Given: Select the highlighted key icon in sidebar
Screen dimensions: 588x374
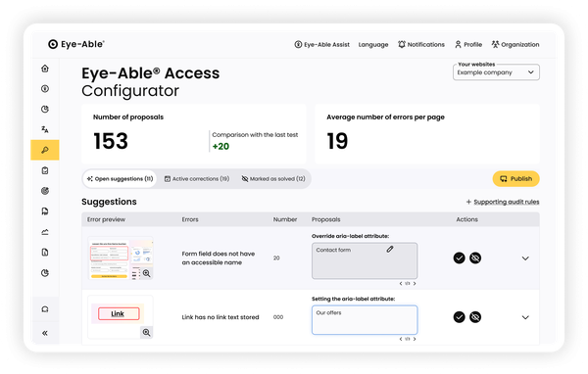Looking at the screenshot, I should click(45, 150).
